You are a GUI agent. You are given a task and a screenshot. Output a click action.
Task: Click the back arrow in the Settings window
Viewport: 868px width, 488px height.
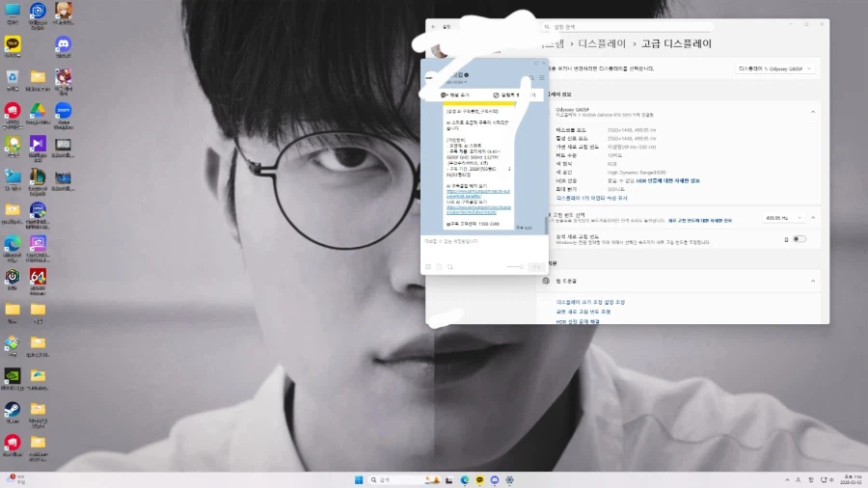coord(433,27)
